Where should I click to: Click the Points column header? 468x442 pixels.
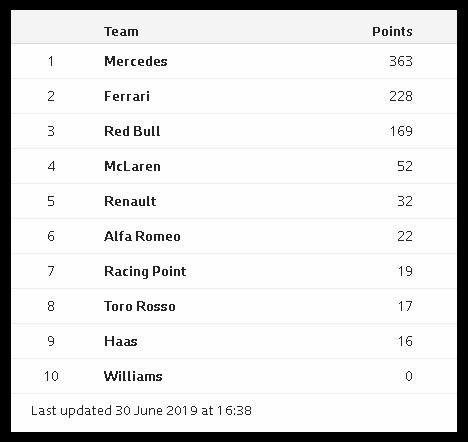pyautogui.click(x=392, y=32)
